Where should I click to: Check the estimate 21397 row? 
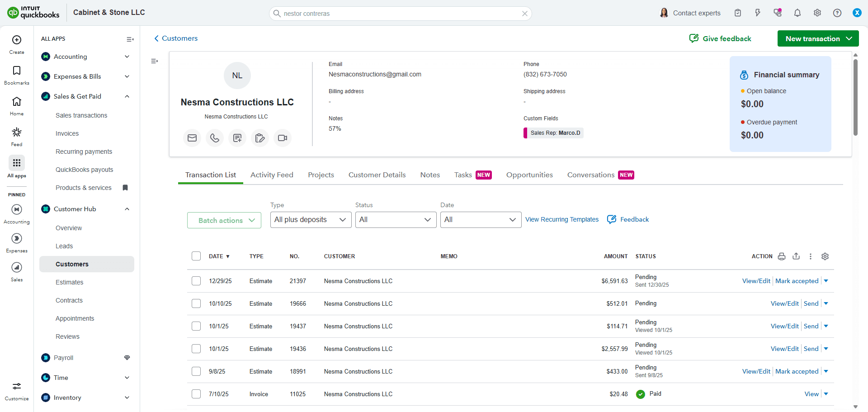(x=196, y=281)
